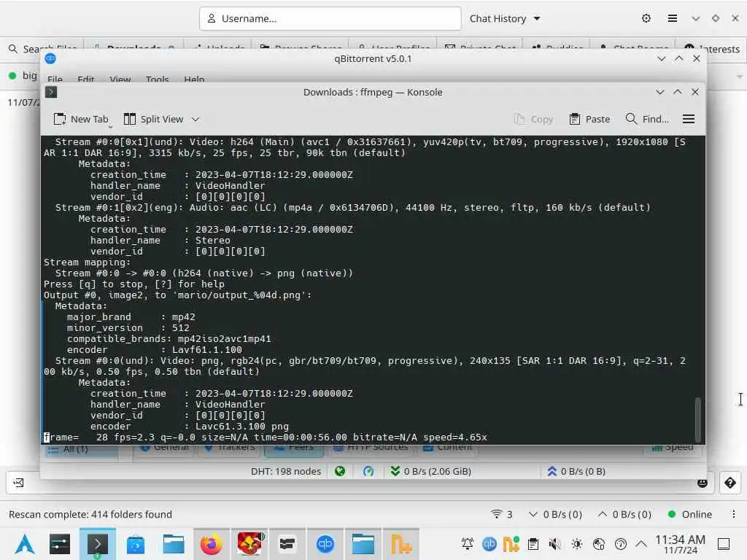
Task: Click the Konsole terminal scrollbar
Action: (x=698, y=419)
